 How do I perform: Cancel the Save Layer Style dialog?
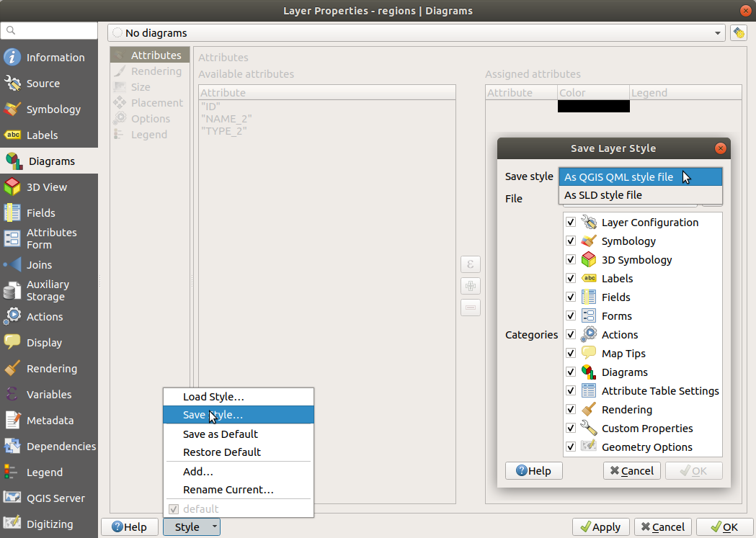point(631,471)
